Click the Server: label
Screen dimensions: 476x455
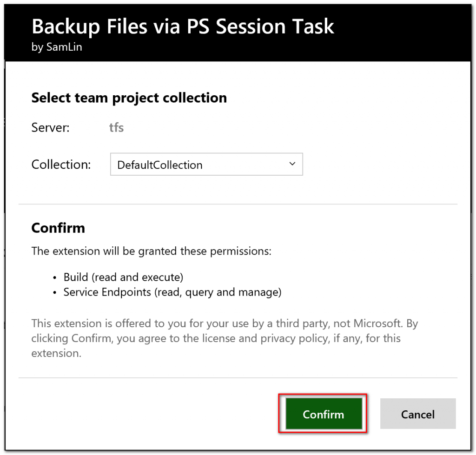coord(50,127)
